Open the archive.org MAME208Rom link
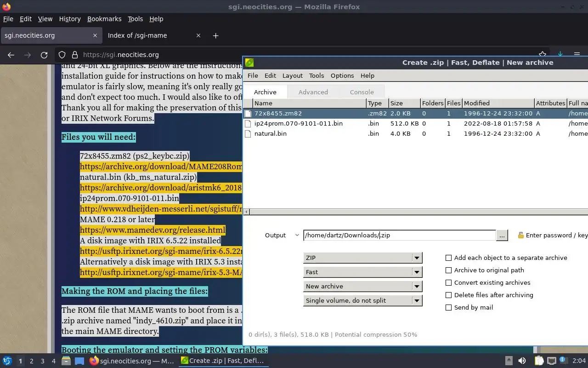 161,167
